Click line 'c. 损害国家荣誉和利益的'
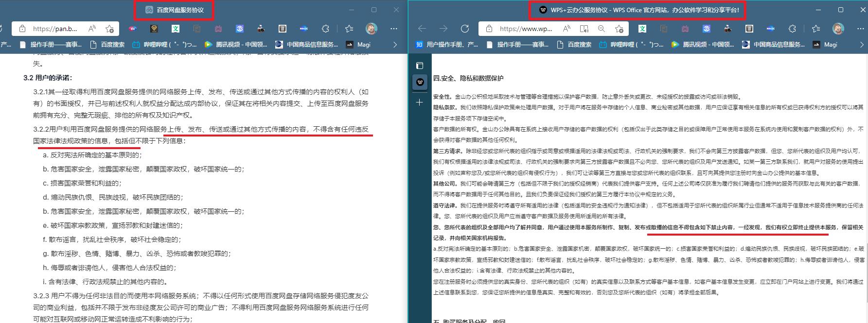This screenshot has width=868, height=323. coord(82,183)
